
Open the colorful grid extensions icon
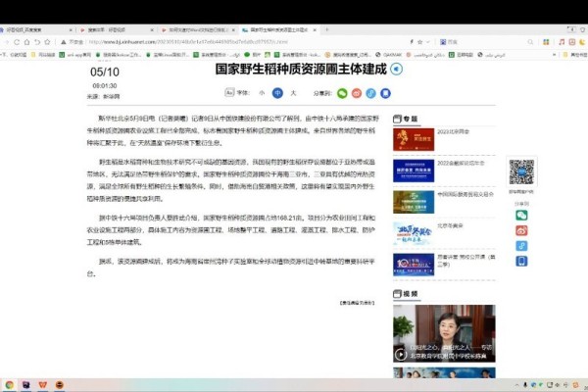(x=546, y=42)
